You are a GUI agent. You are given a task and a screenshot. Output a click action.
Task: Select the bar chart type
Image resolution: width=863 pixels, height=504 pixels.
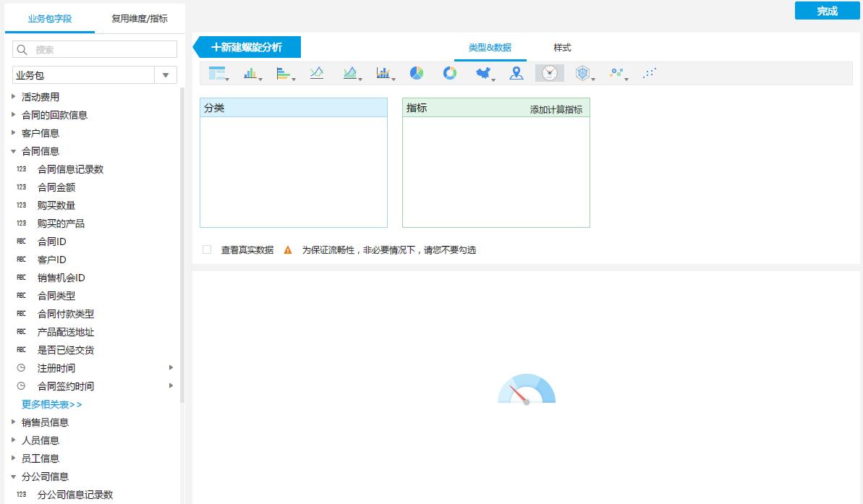(248, 73)
